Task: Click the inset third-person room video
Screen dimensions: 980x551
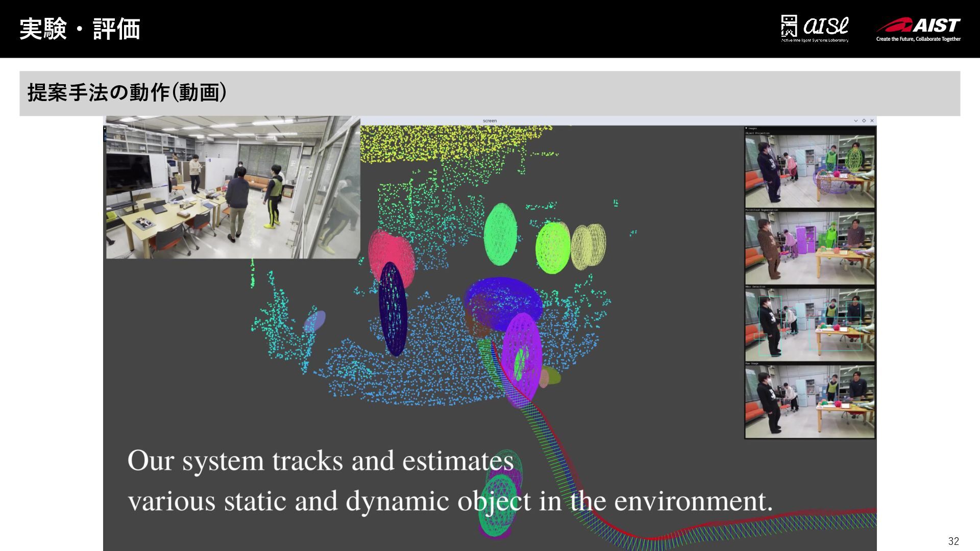Action: 233,187
